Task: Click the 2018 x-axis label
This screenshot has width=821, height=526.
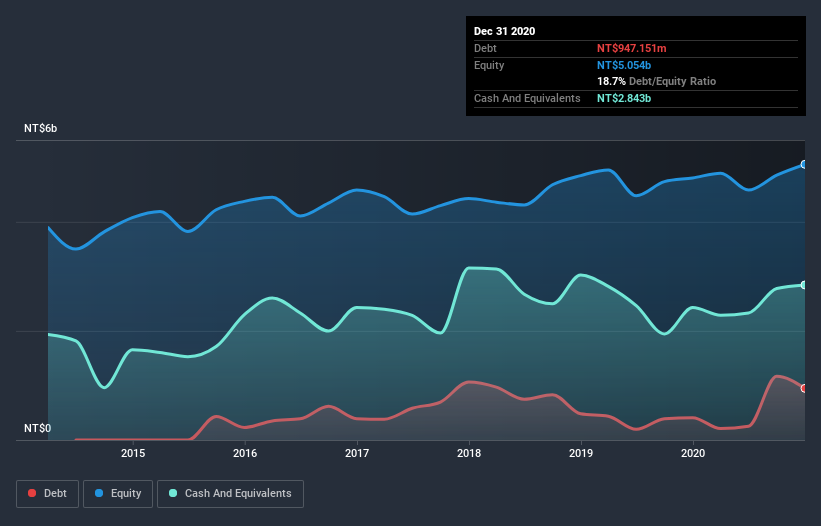Action: click(469, 453)
